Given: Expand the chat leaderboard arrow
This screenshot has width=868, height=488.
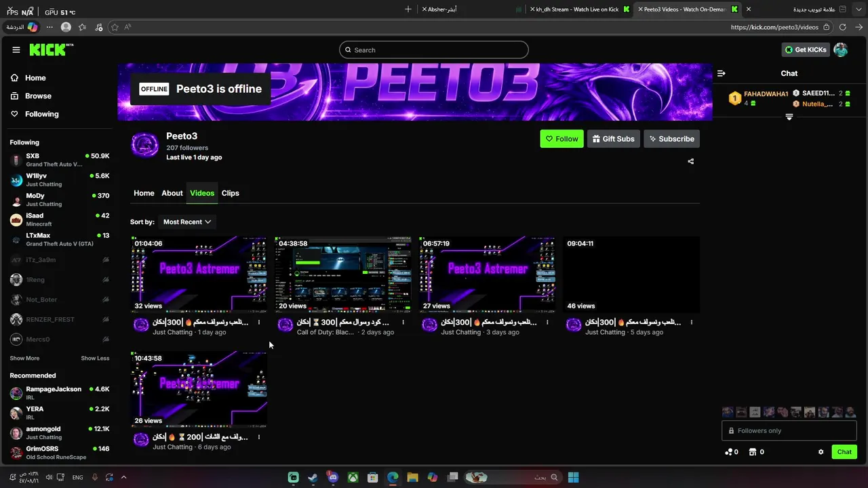Looking at the screenshot, I should click(789, 117).
